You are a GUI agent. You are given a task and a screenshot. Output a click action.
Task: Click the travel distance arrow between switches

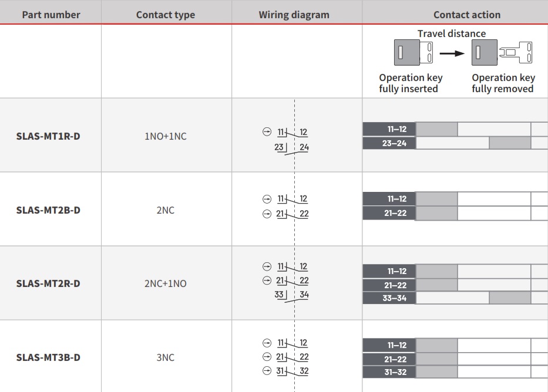[452, 53]
